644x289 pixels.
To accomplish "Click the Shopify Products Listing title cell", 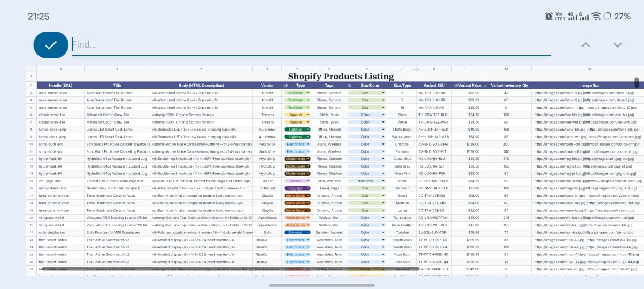I will pos(341,77).
